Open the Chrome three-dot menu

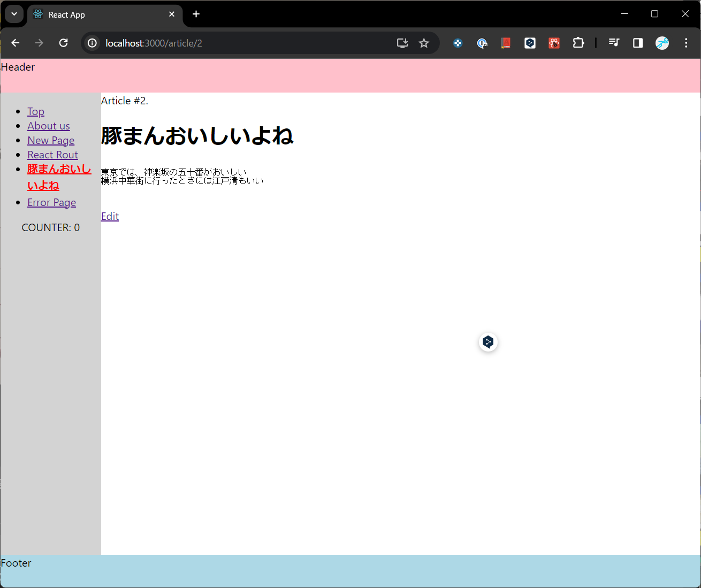click(686, 43)
